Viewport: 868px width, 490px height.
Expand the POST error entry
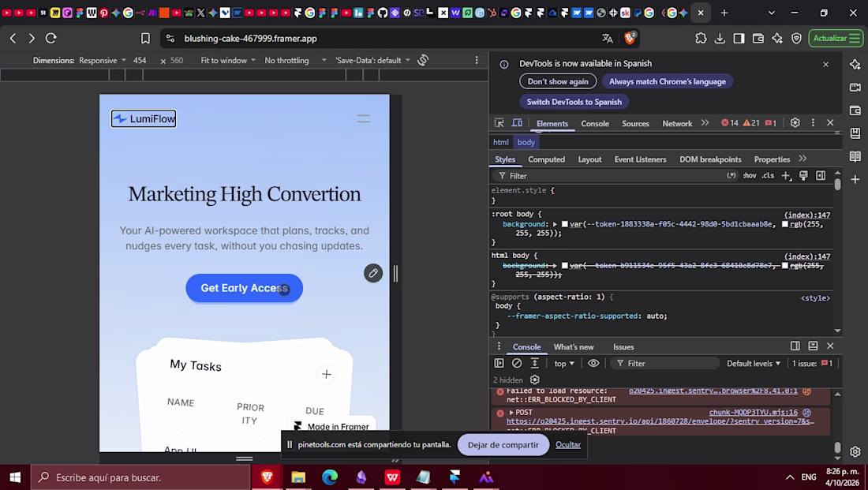(x=511, y=413)
